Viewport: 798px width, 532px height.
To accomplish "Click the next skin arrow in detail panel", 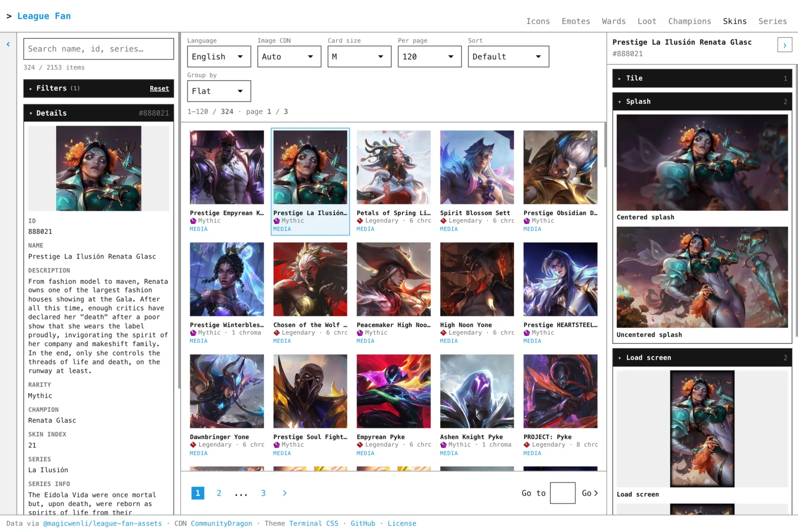I will pyautogui.click(x=785, y=45).
